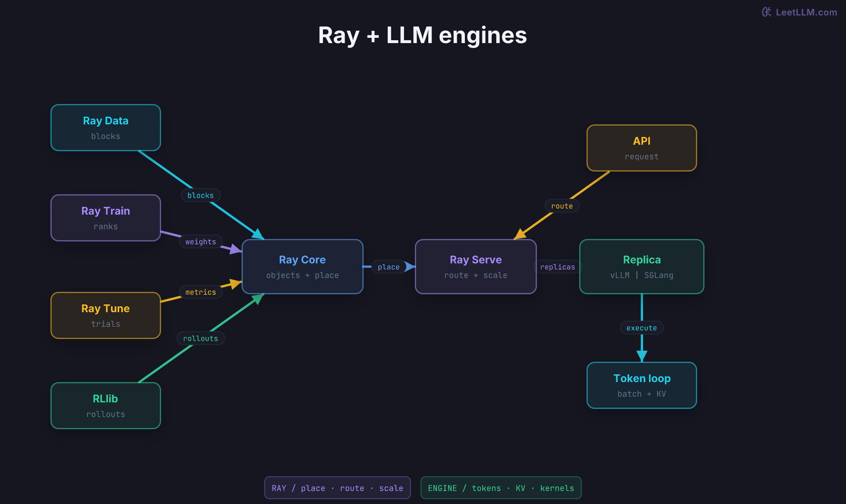
Task: Click the 'replicas' edge label
Action: (x=558, y=267)
